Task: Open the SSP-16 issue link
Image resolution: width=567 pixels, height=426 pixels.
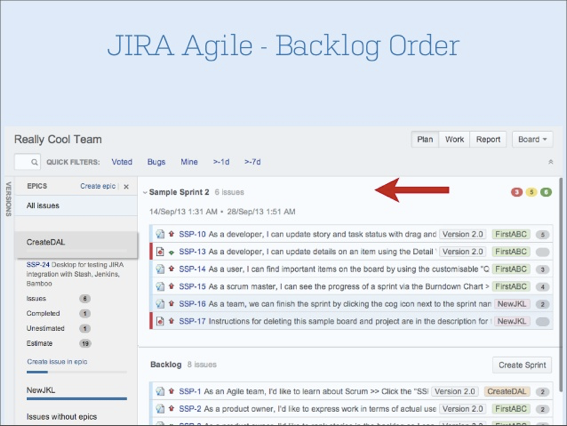Action: [192, 304]
